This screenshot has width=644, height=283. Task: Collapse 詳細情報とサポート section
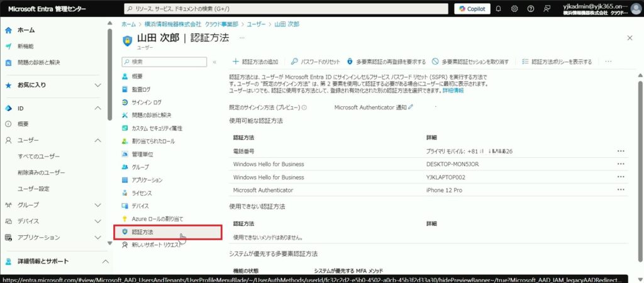105,261
